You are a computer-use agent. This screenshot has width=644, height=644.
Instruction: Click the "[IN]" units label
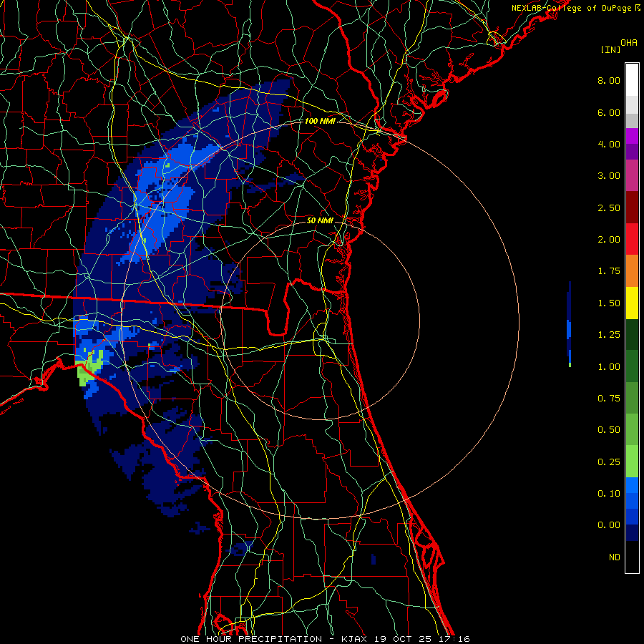610,49
